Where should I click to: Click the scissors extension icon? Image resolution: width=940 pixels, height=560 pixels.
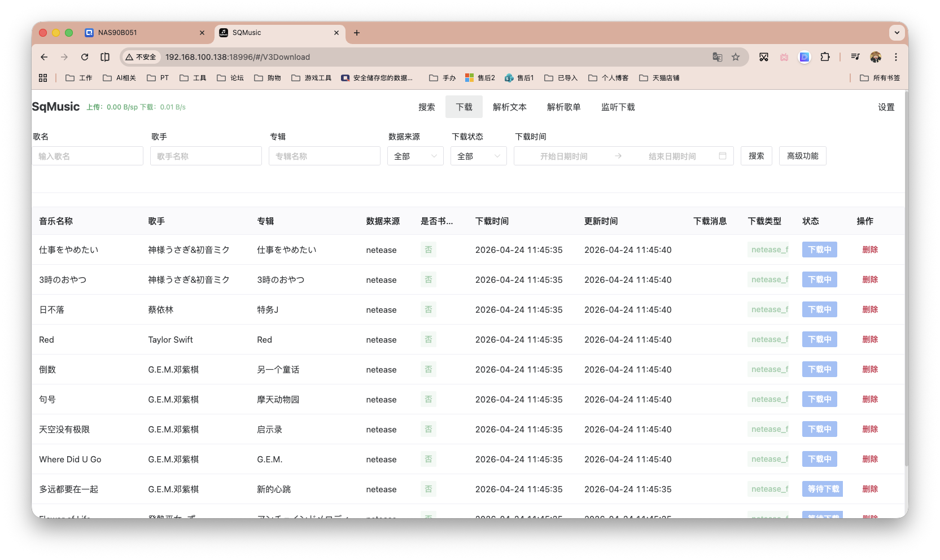(764, 57)
